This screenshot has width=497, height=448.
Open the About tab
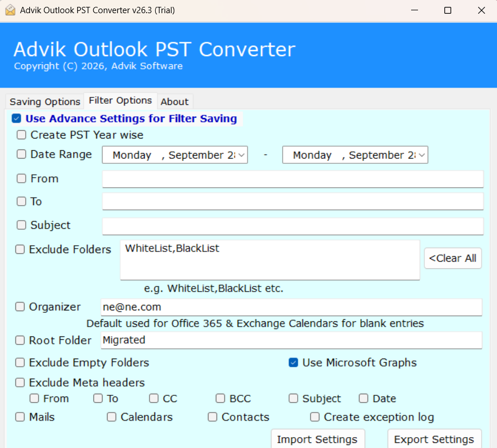tap(175, 102)
